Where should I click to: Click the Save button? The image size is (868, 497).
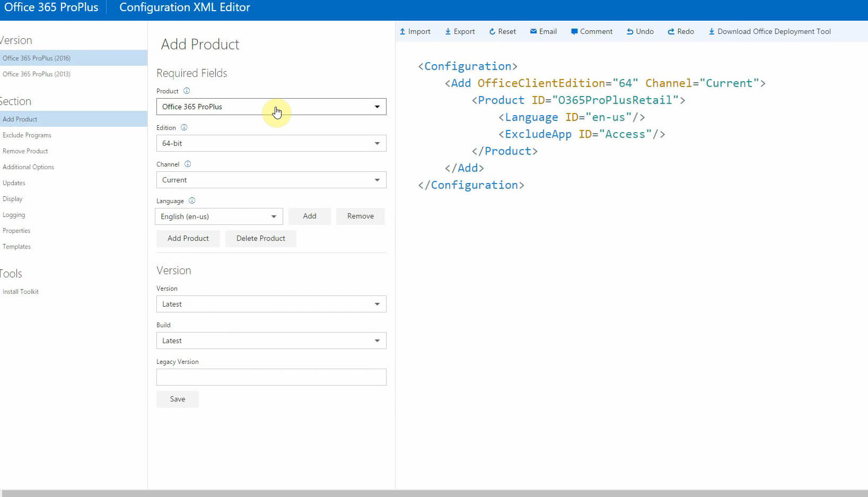click(x=178, y=399)
